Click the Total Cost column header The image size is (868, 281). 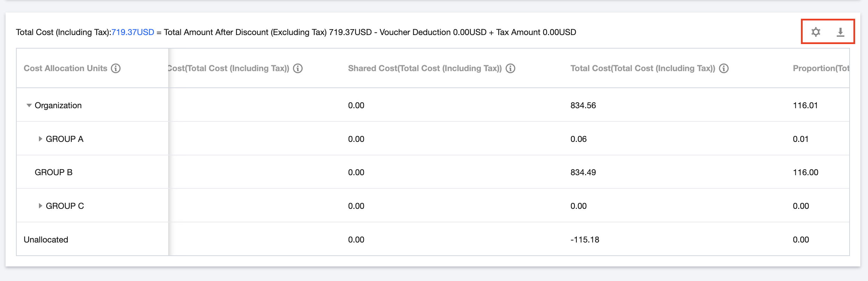[643, 68]
